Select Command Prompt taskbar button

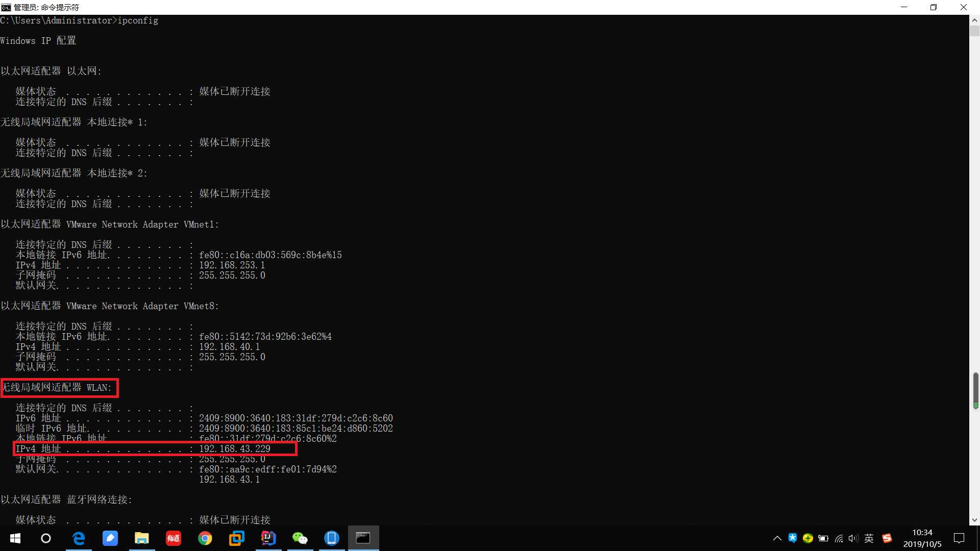coord(363,538)
